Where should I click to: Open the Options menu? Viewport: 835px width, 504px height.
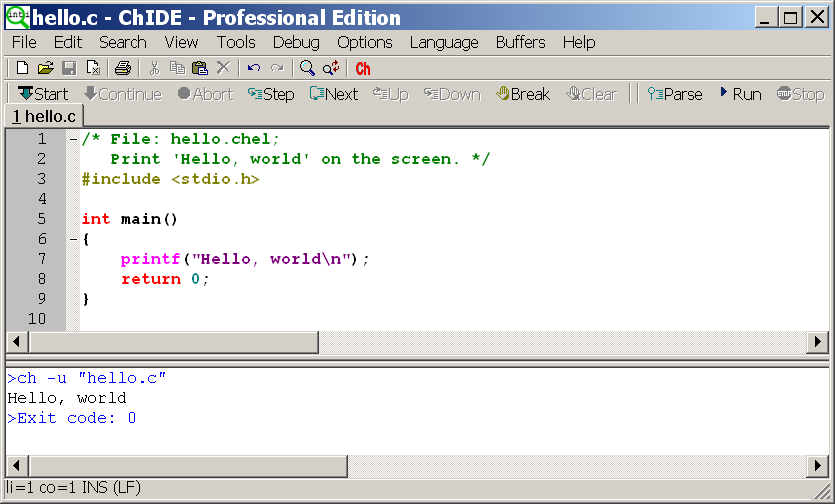pyautogui.click(x=365, y=42)
